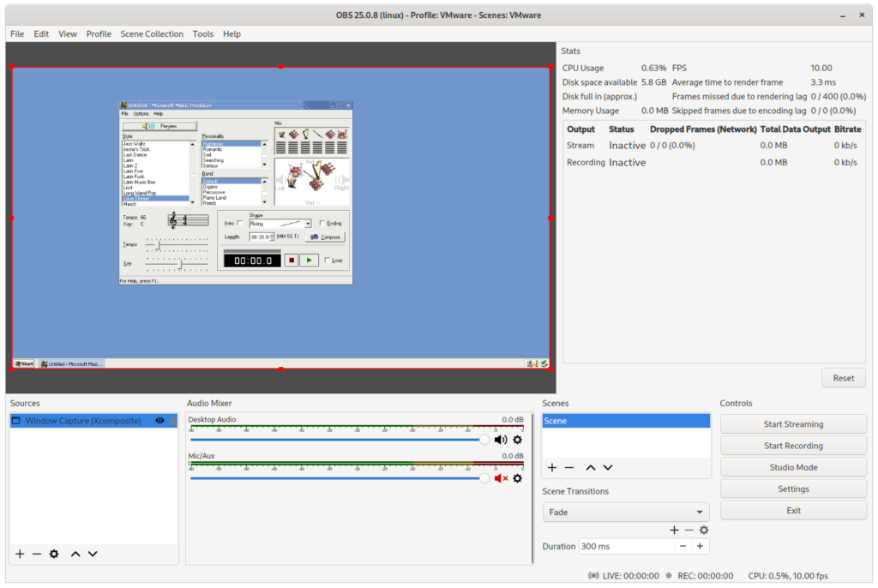The width and height of the screenshot is (878, 588).
Task: Open the OBS Help menu
Action: pyautogui.click(x=232, y=33)
